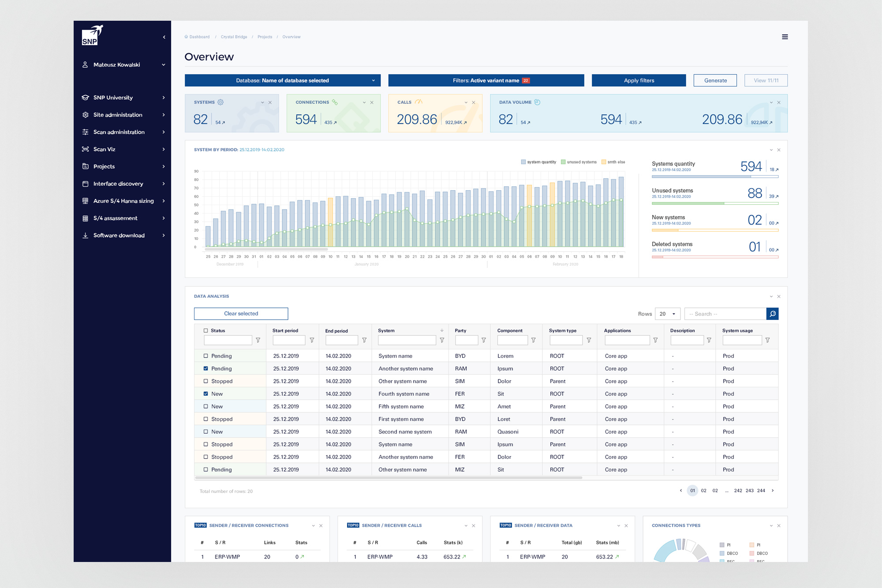The height and width of the screenshot is (588, 882).
Task: Click the Status column filter funnel icon
Action: [x=258, y=340]
